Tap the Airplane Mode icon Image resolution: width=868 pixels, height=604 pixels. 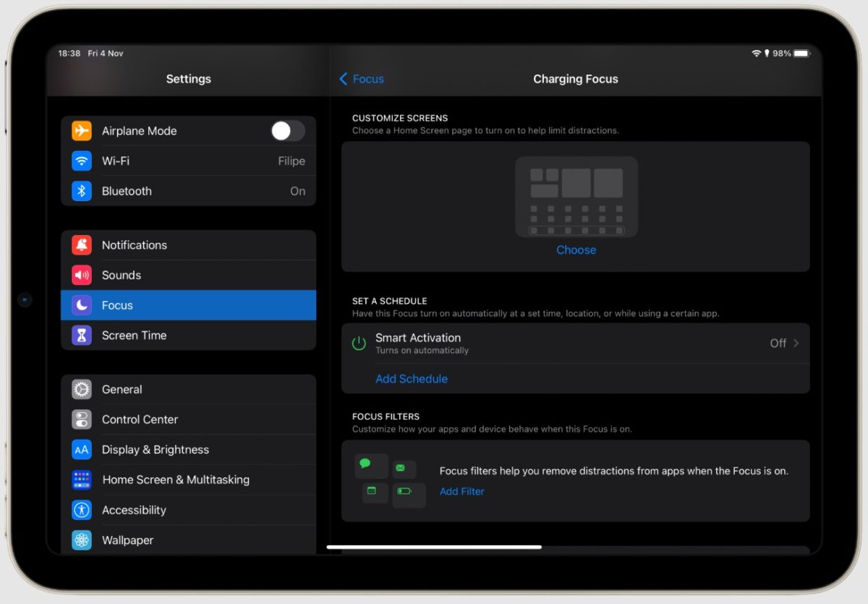[82, 131]
